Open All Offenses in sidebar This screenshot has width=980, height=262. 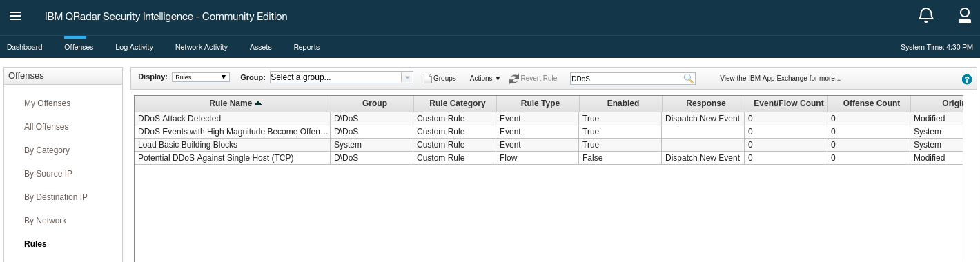[46, 127]
